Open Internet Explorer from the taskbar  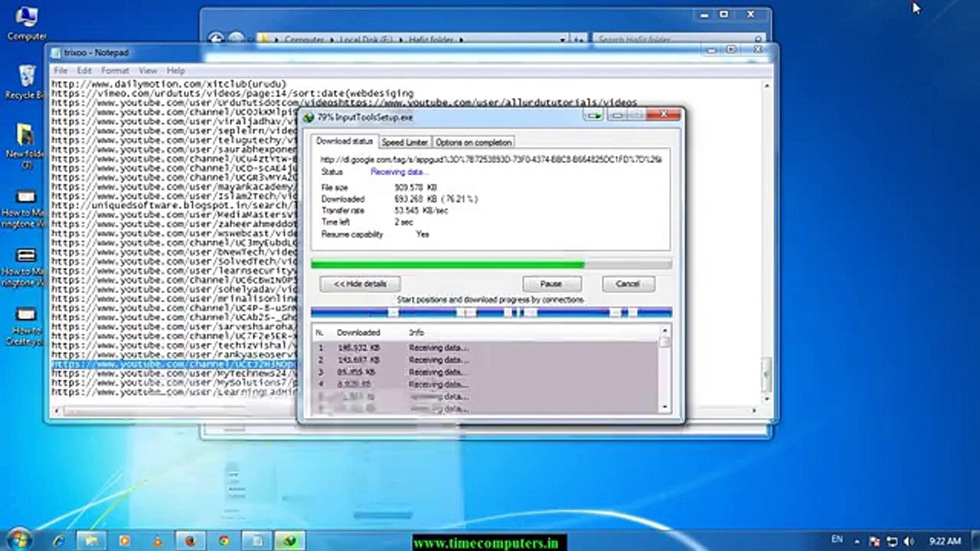coord(59,540)
